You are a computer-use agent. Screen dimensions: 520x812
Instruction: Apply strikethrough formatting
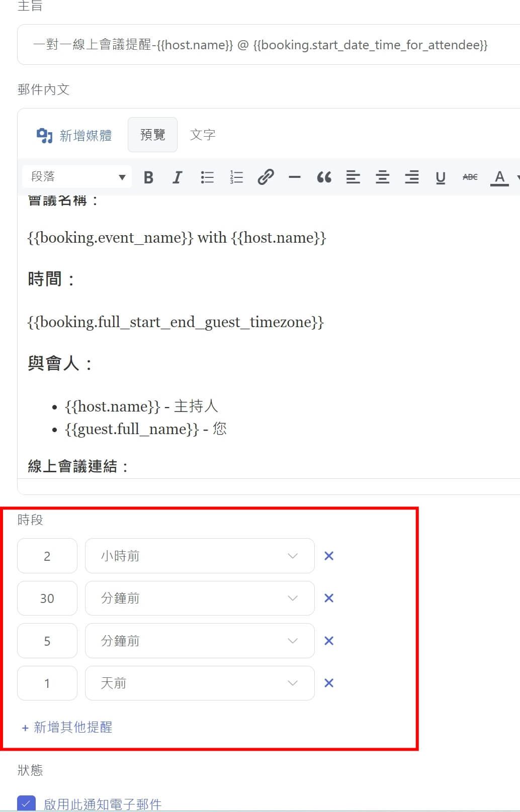[470, 177]
